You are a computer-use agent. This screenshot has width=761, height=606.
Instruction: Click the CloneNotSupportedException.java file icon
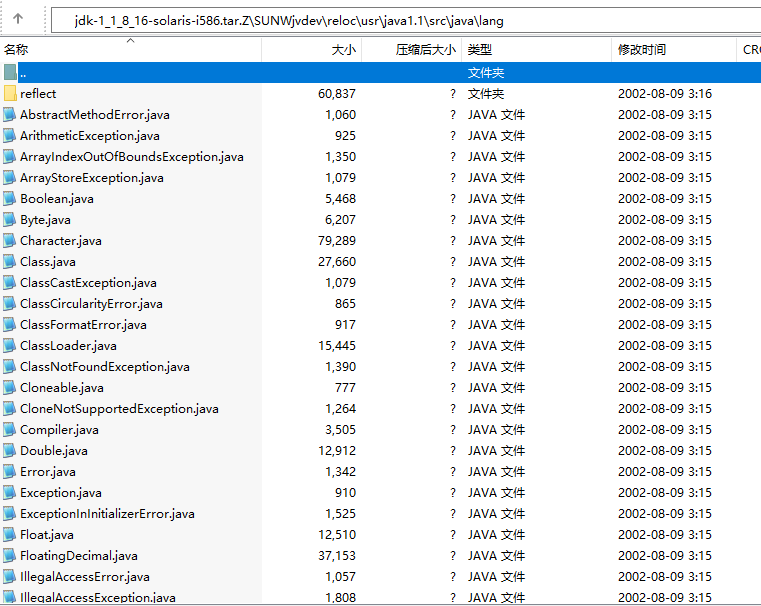[x=10, y=409]
